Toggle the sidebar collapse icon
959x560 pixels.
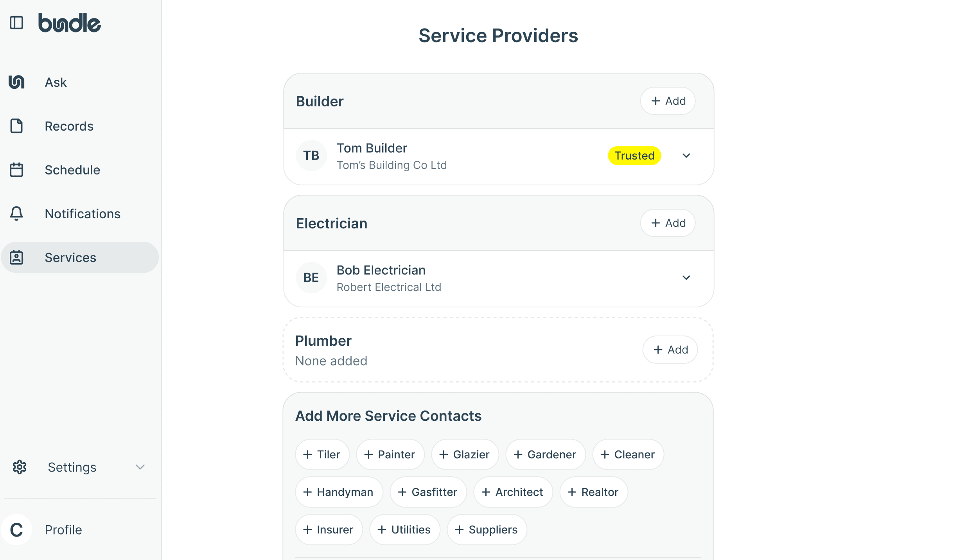point(16,23)
